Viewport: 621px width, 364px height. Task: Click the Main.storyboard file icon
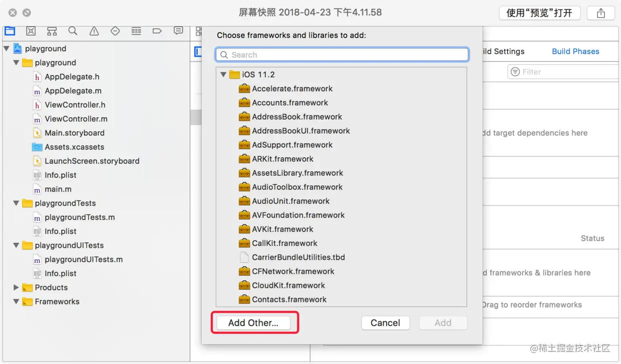37,133
